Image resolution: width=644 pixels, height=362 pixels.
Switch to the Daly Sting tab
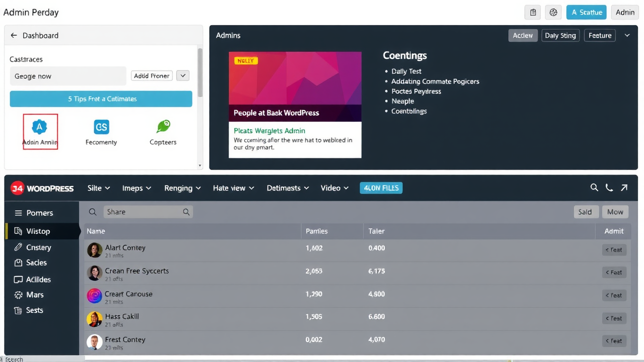pos(560,35)
